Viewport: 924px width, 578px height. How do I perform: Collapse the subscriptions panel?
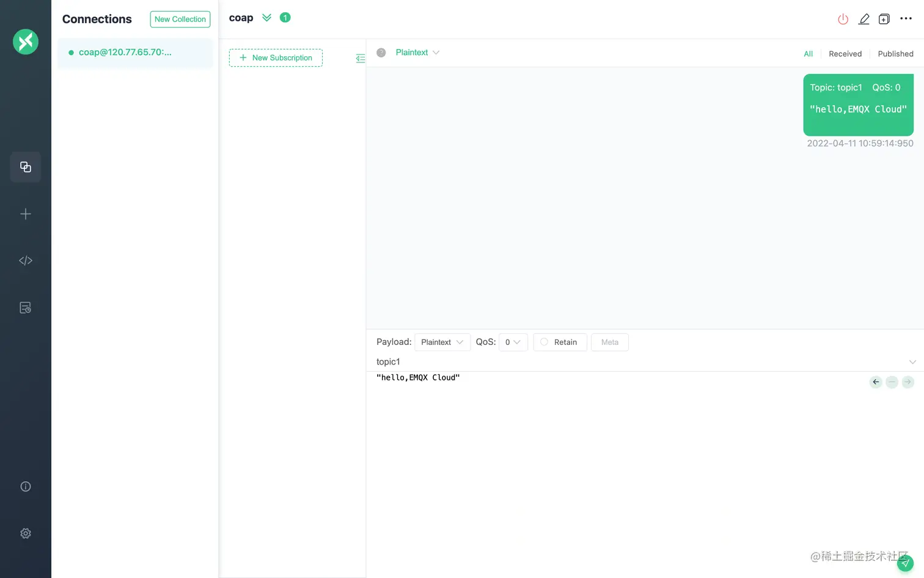coord(361,57)
